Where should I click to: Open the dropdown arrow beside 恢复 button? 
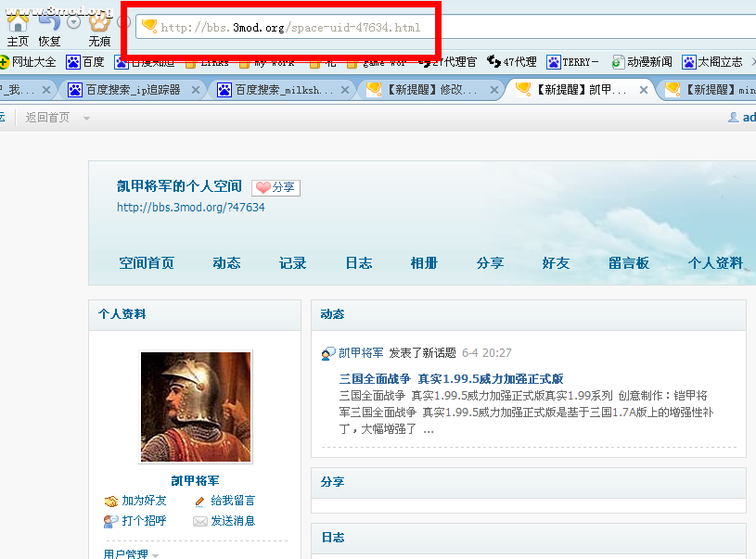click(x=73, y=22)
